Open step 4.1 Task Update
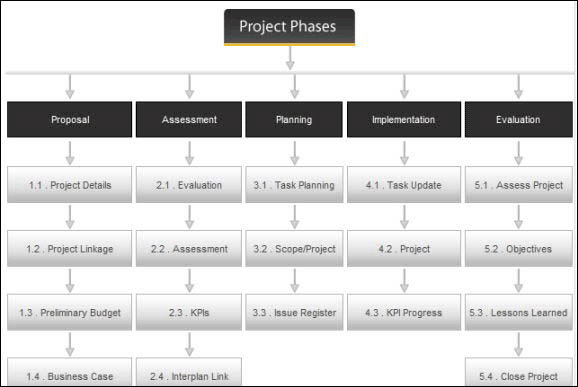This screenshot has height=387, width=578. click(x=404, y=185)
